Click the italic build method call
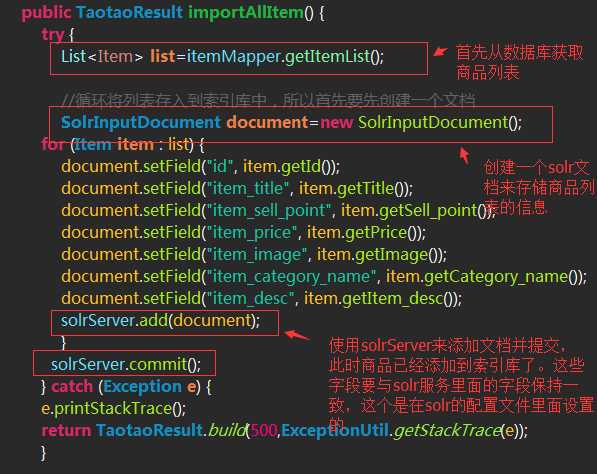This screenshot has width=597, height=474. click(x=227, y=431)
